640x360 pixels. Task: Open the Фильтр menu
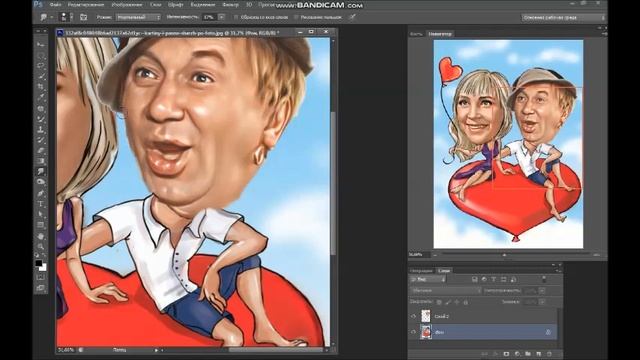click(231, 5)
